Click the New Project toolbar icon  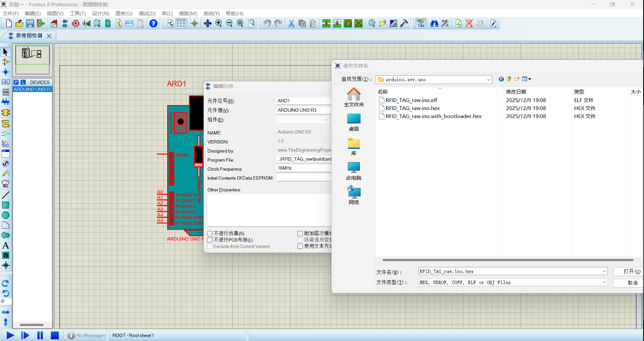9,23
